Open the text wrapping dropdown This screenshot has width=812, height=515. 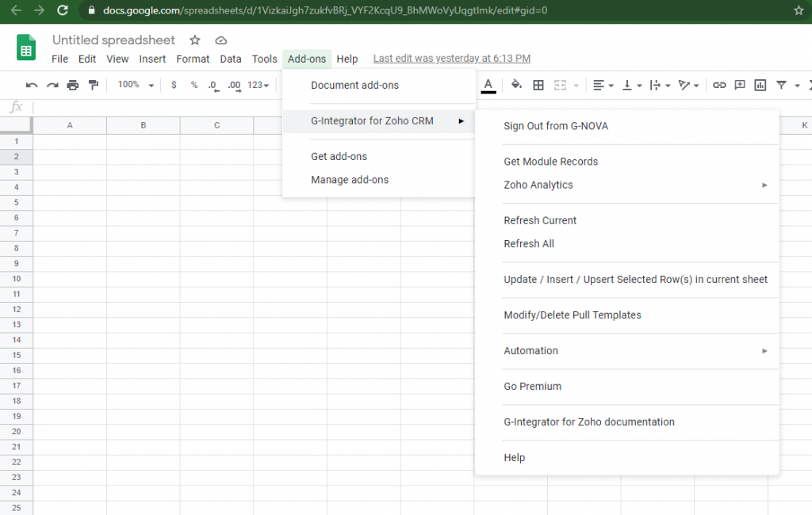[661, 86]
